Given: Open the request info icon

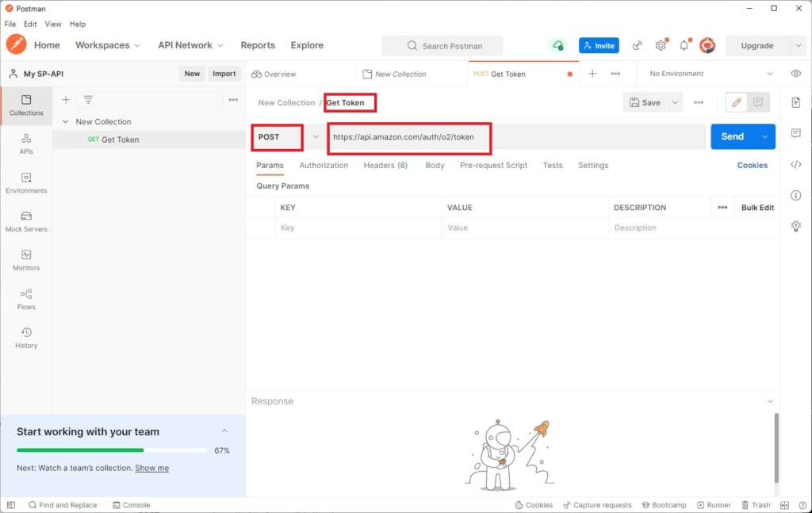Looking at the screenshot, I should pyautogui.click(x=796, y=195).
